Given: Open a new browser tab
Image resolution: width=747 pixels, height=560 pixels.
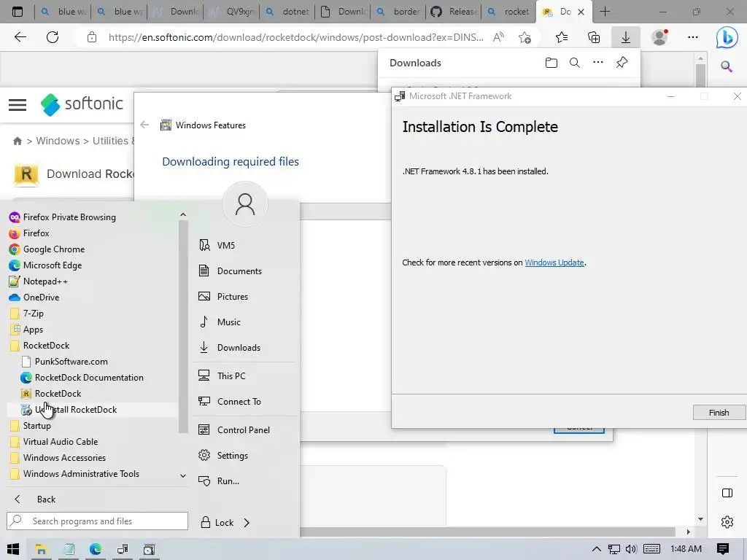Looking at the screenshot, I should coord(605,12).
